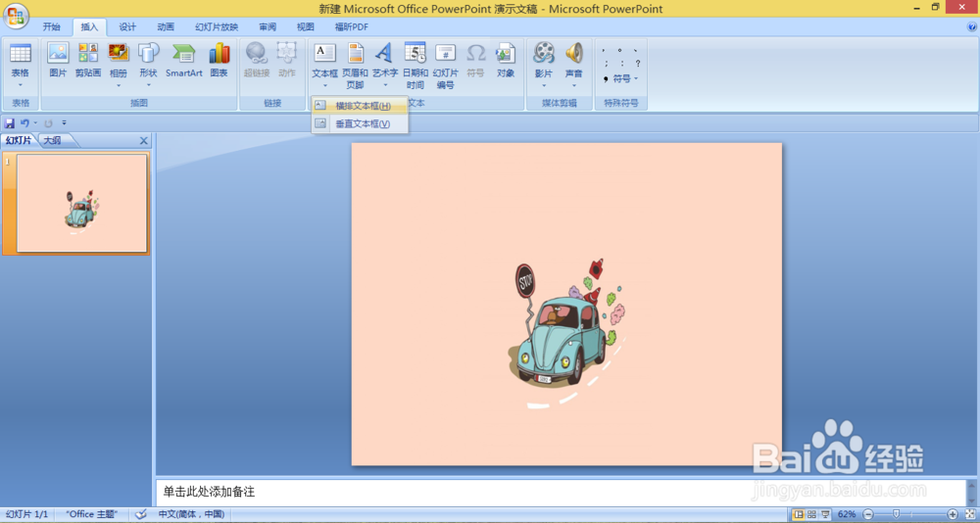980x523 pixels.
Task: Customize quick access toolbar dropdown
Action: pyautogui.click(x=64, y=123)
